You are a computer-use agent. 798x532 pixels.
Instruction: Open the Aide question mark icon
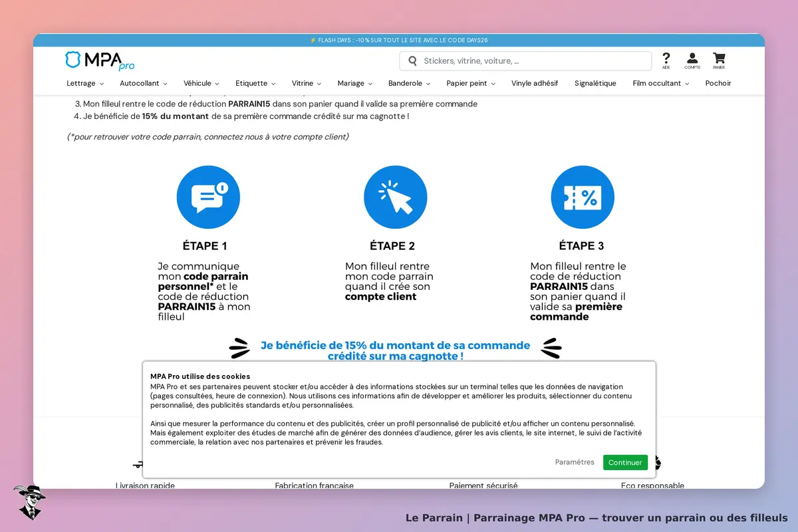pos(666,61)
